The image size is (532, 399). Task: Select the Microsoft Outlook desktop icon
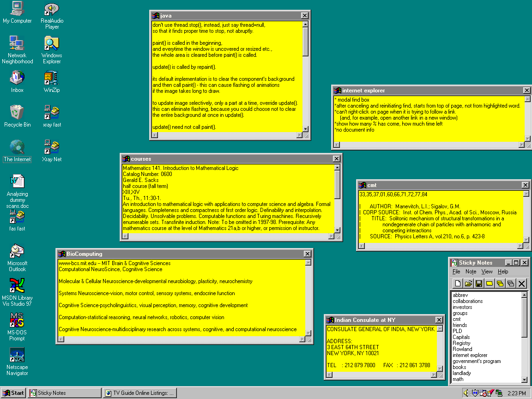[17, 258]
